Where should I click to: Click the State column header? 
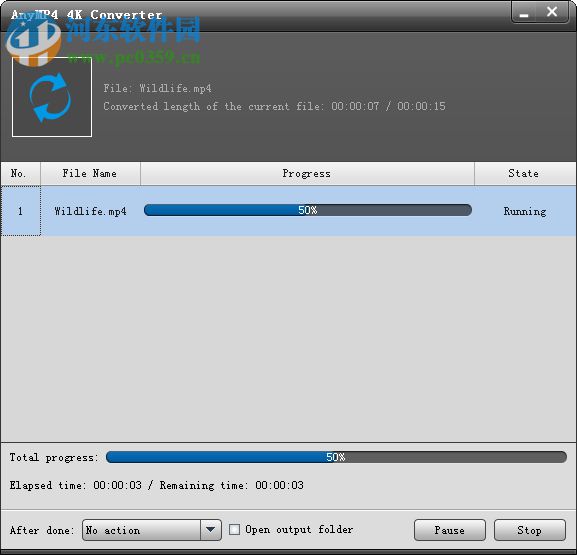(525, 173)
